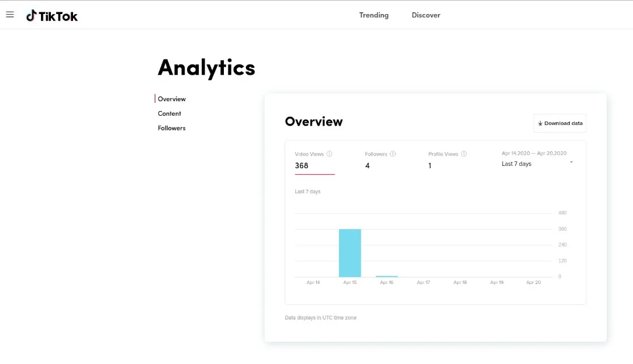
Task: Switch to the Followers analytics section
Action: pyautogui.click(x=172, y=128)
